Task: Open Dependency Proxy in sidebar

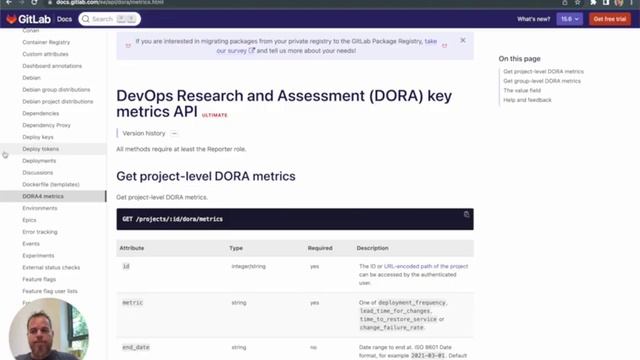Action: coord(47,125)
